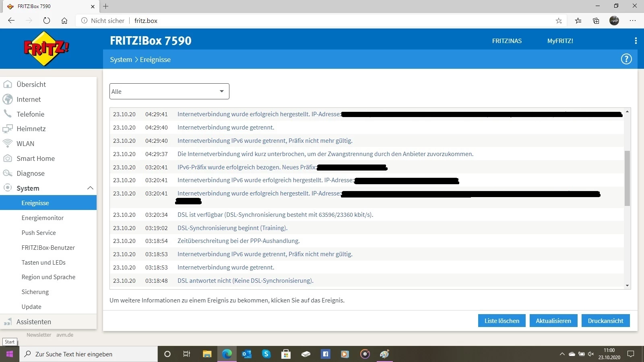Open Facebook app from taskbar

coord(325,354)
